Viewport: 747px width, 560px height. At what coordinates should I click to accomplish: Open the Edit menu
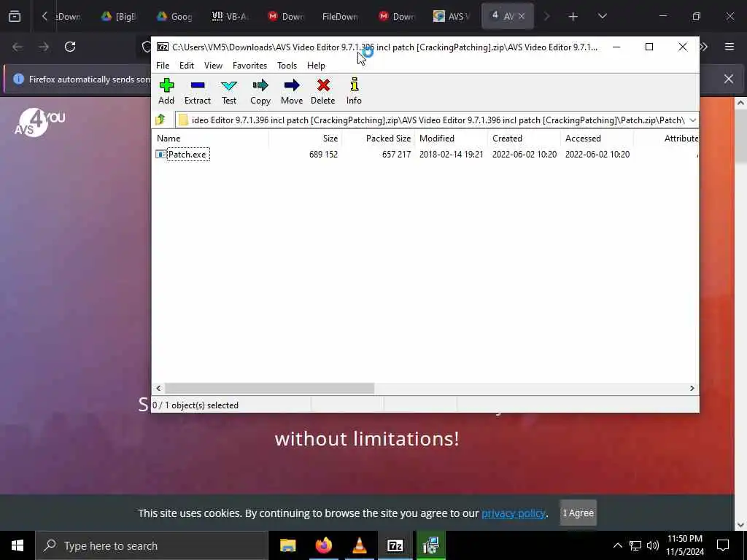click(186, 65)
